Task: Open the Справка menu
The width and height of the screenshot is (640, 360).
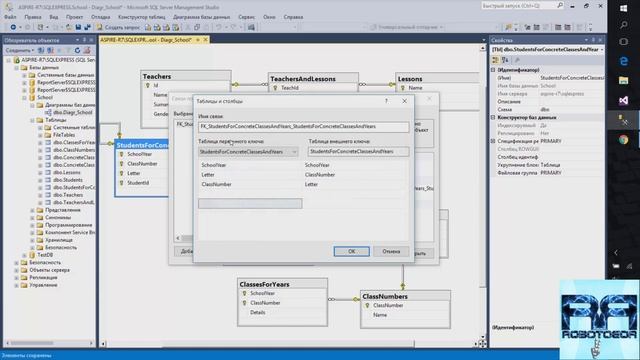Action: [293, 17]
